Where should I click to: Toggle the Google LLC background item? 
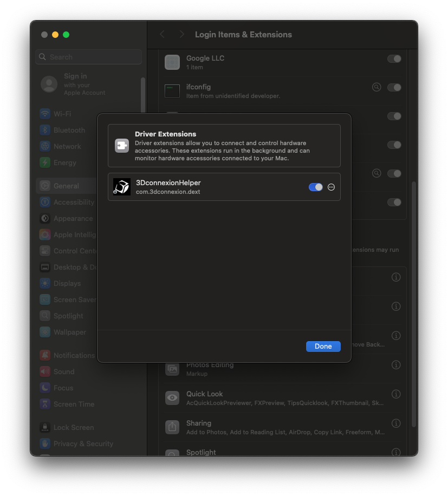click(x=394, y=58)
